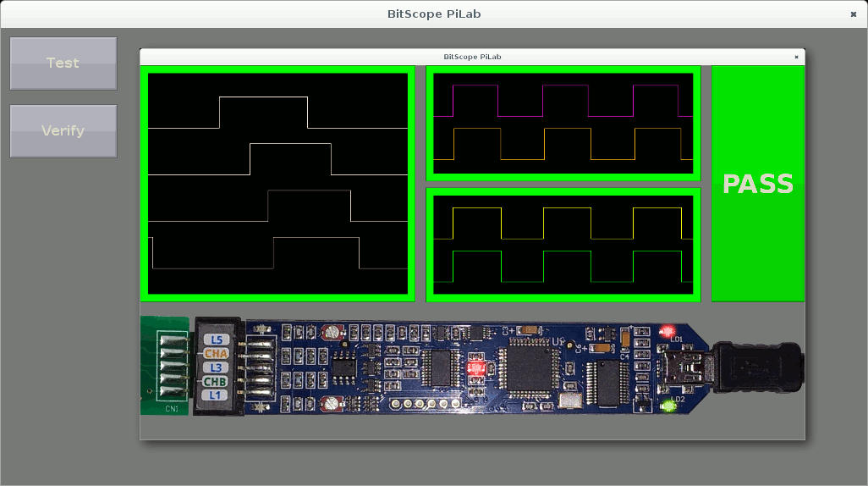The height and width of the screenshot is (486, 868).
Task: Click the Test button
Action: [63, 64]
